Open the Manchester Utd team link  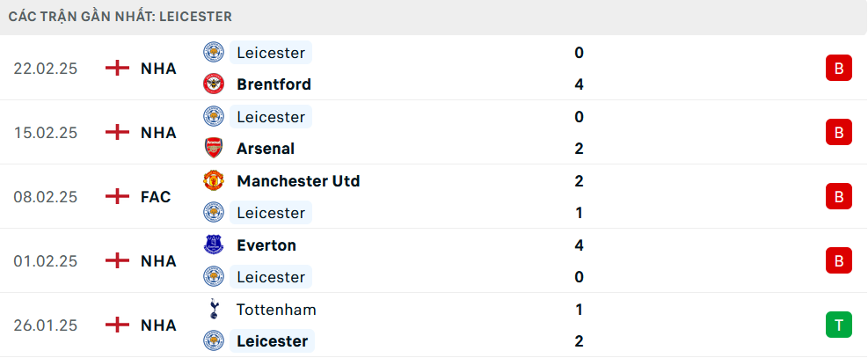tap(298, 181)
